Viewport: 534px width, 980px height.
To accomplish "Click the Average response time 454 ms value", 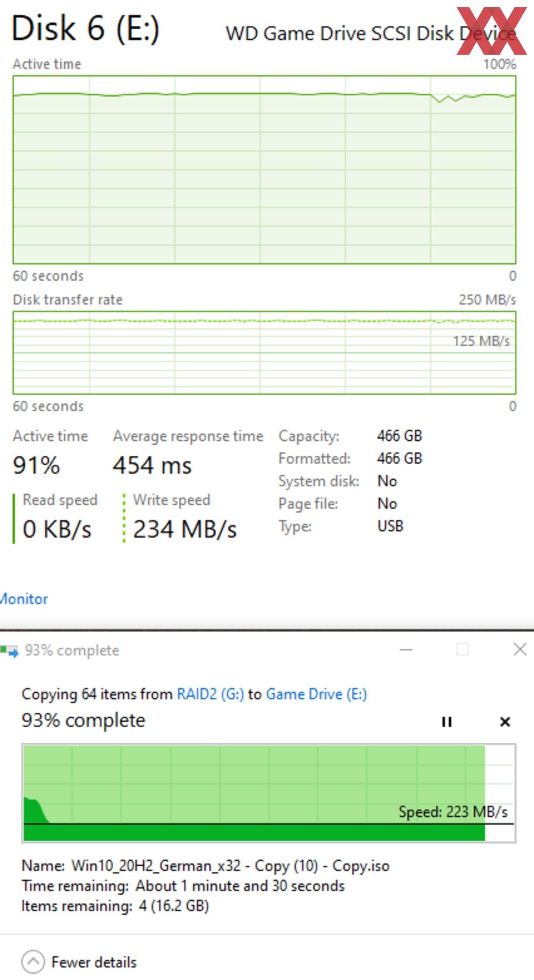I will pyautogui.click(x=152, y=466).
